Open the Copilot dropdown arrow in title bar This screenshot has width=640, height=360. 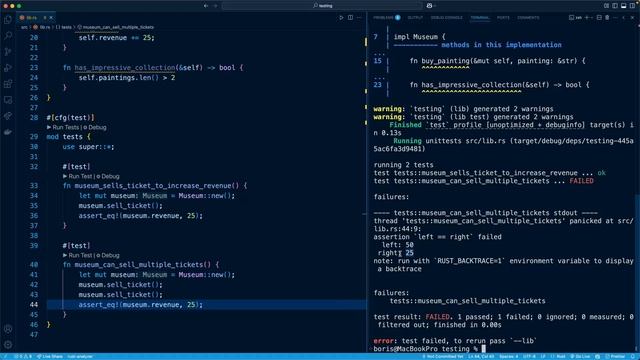435,6
